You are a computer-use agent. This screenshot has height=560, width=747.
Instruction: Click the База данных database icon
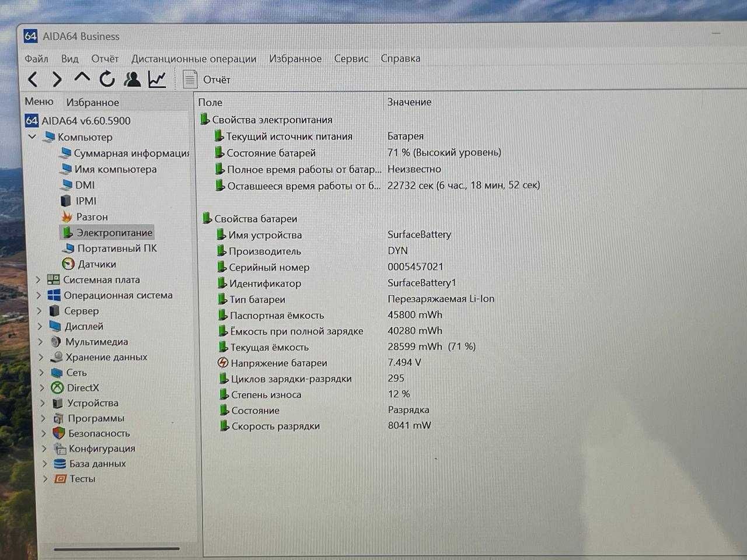tap(60, 464)
